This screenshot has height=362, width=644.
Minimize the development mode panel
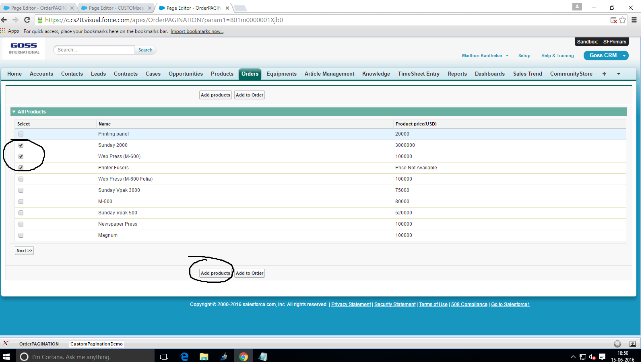tap(633, 343)
